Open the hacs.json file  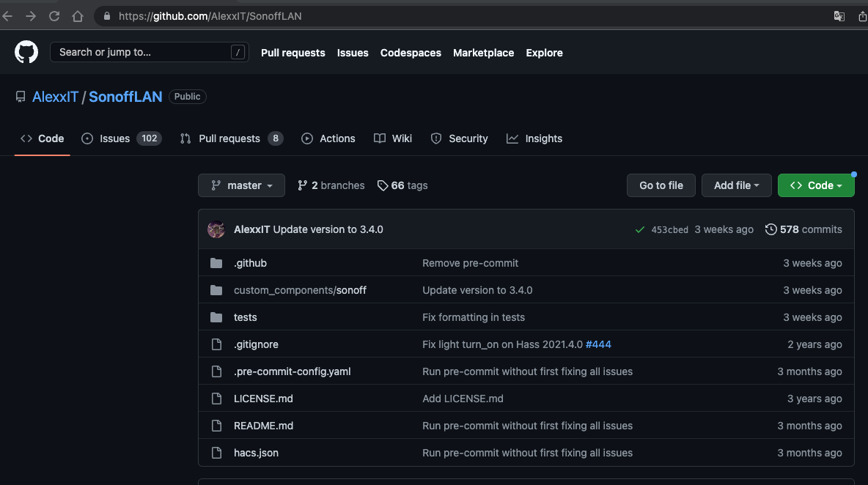[256, 453]
